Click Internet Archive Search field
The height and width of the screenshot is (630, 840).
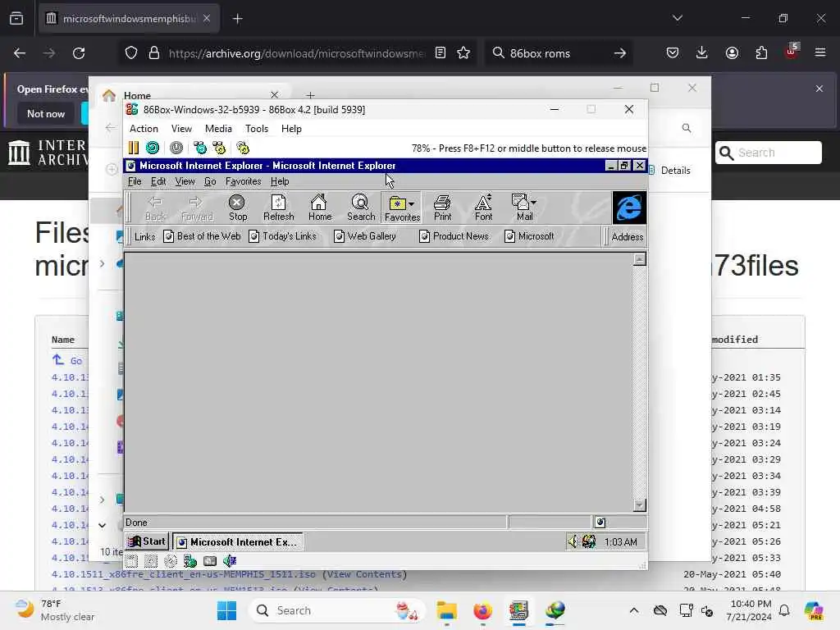tap(768, 153)
